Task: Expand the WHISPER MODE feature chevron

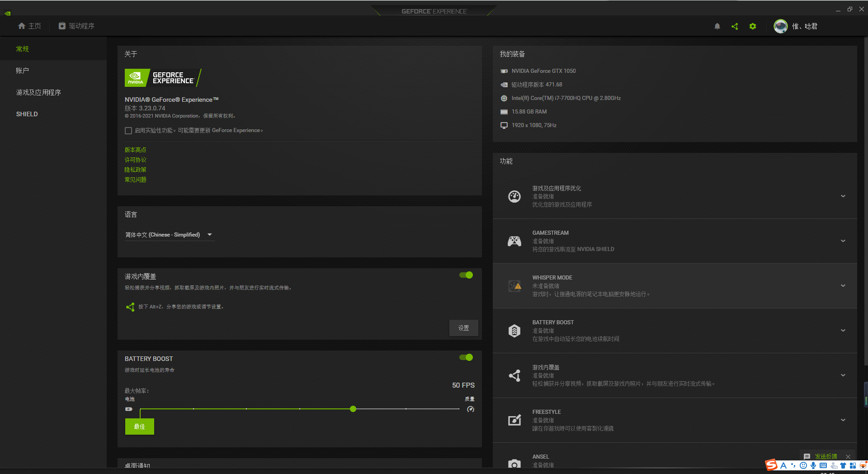Action: coord(843,286)
